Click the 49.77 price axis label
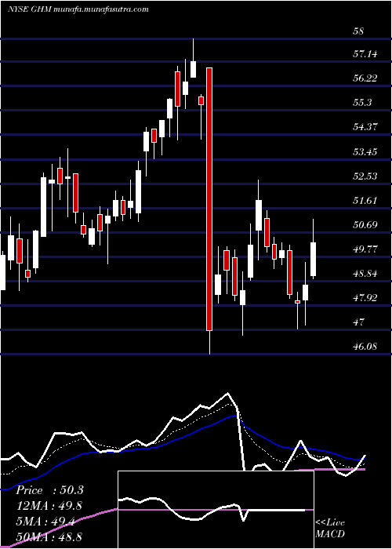This screenshot has width=392, height=549. [x=365, y=249]
